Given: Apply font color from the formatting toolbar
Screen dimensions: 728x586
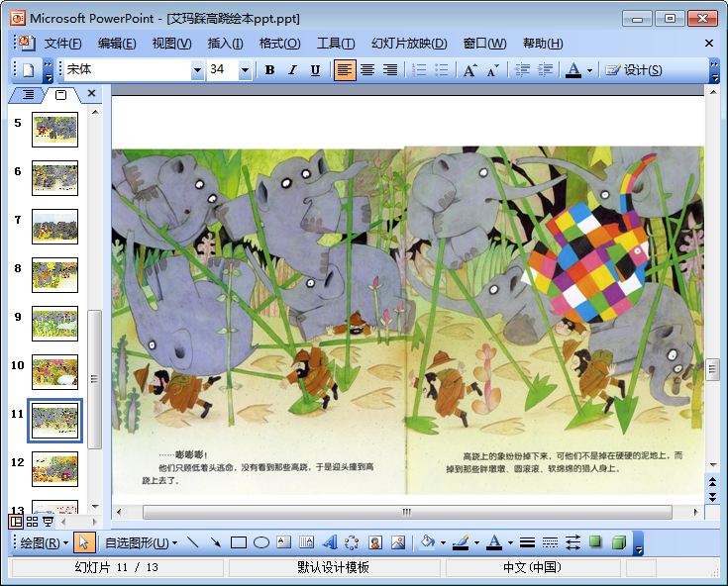Looking at the screenshot, I should (573, 70).
